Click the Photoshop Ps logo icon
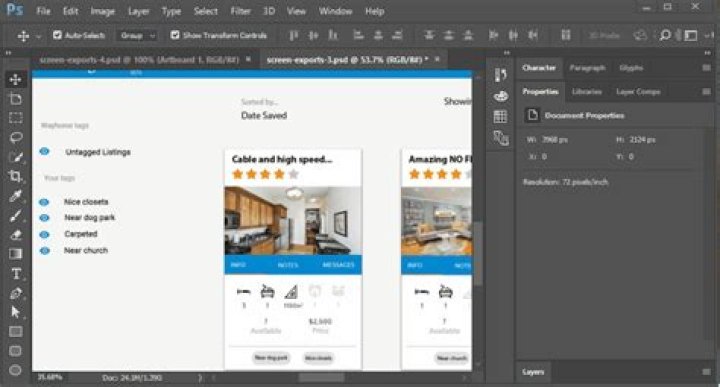720x387 pixels. pos(15,10)
